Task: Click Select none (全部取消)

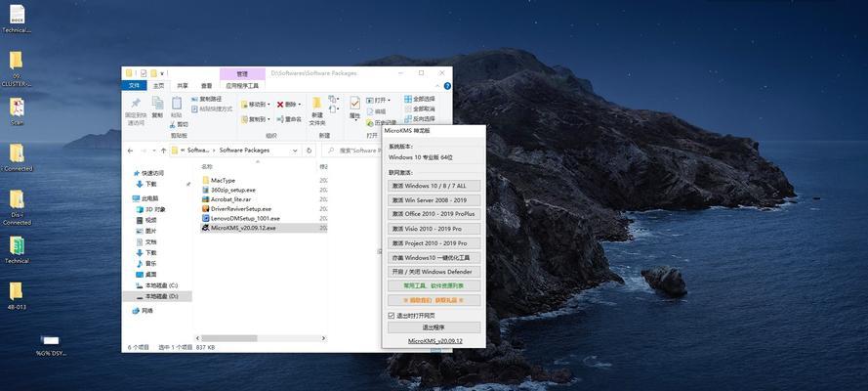Action: 420,109
